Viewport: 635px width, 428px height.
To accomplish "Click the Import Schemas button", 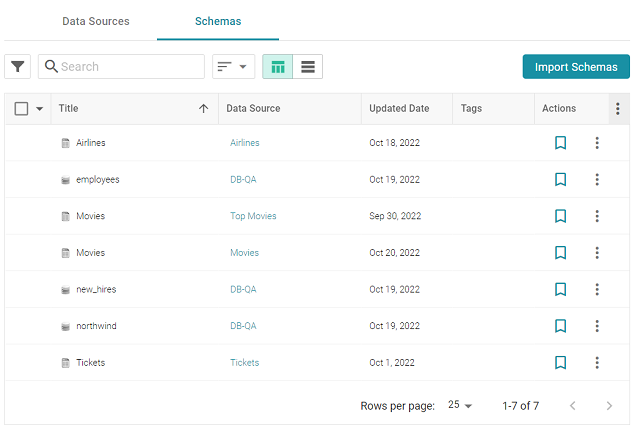I will tap(576, 67).
